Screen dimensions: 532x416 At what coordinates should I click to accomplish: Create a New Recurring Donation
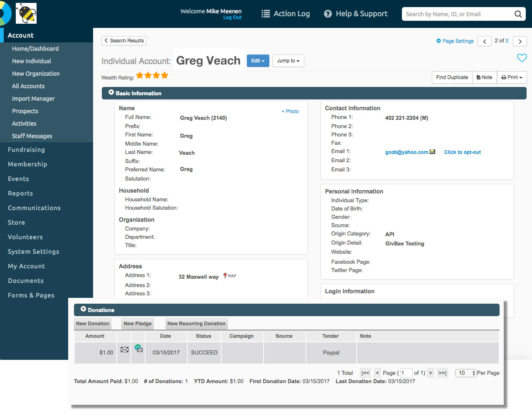197,324
